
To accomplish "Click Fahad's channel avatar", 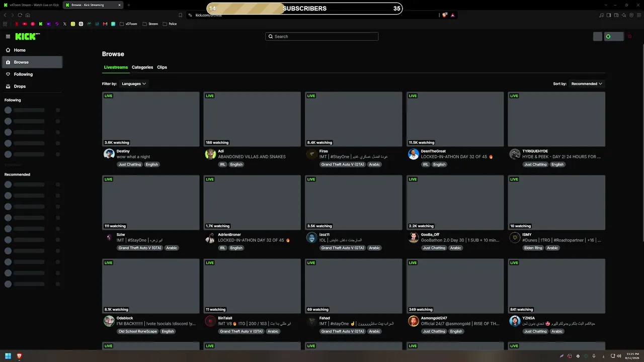I will point(312,321).
